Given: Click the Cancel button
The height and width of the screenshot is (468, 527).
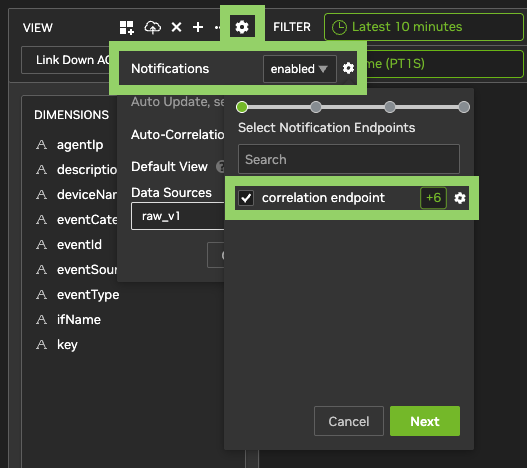Looking at the screenshot, I should pos(349,421).
